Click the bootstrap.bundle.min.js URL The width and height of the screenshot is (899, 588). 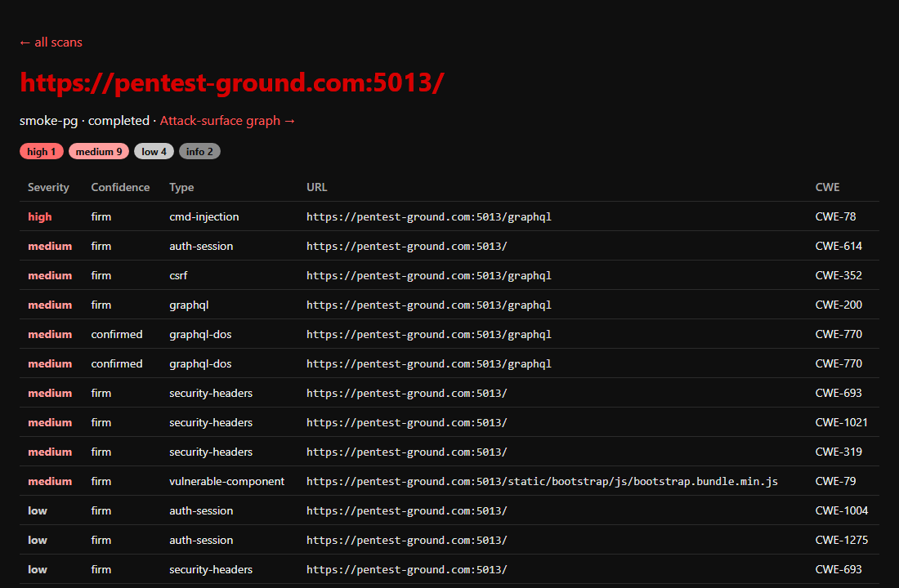(542, 481)
